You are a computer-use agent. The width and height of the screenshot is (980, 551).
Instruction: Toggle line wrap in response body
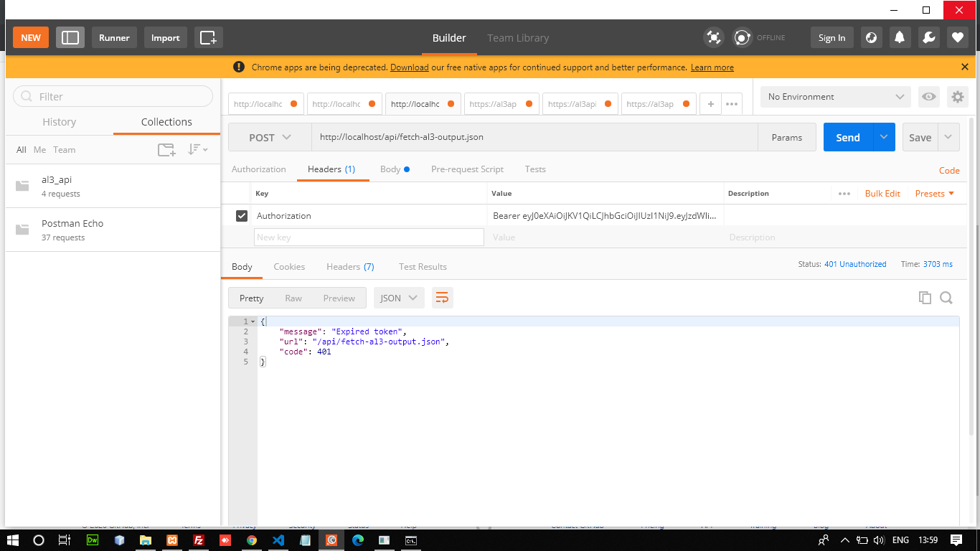coord(443,298)
